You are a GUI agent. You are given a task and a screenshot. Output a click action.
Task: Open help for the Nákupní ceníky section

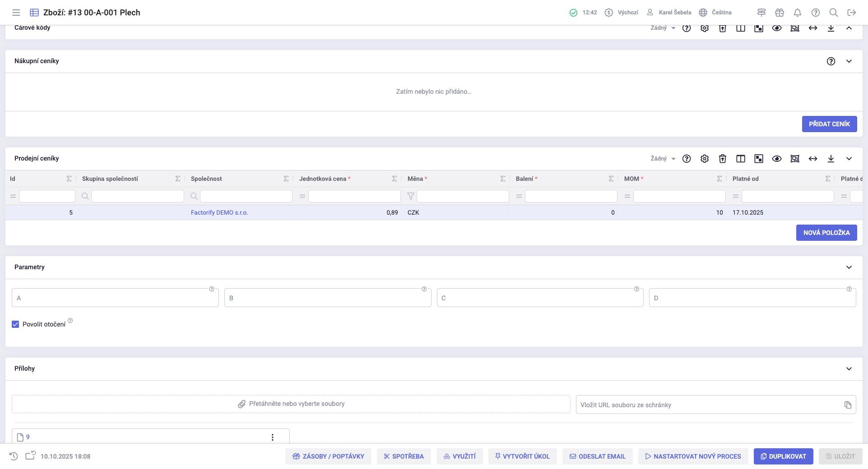(x=831, y=61)
